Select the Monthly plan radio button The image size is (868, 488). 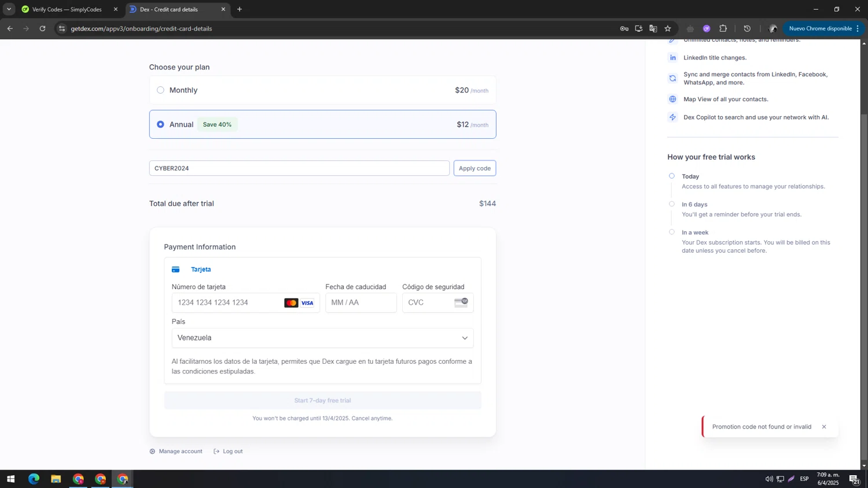pyautogui.click(x=160, y=90)
